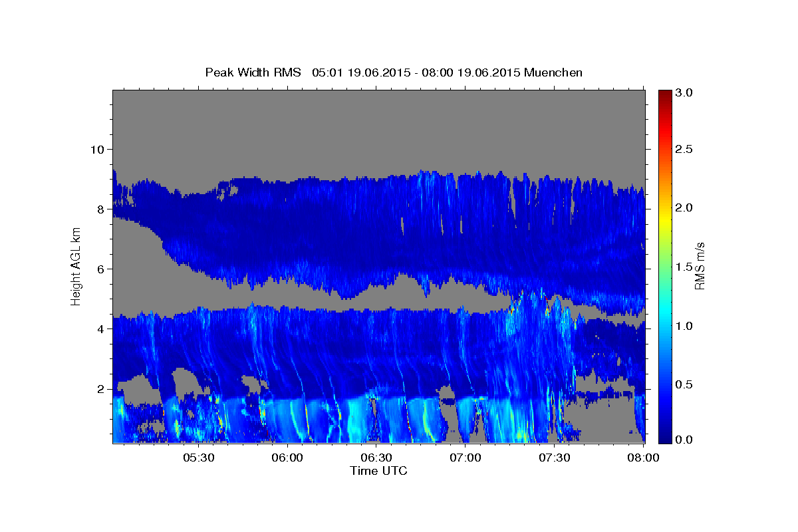Click the 05:30 time tick label
This screenshot has height=532, width=798.
(x=198, y=458)
